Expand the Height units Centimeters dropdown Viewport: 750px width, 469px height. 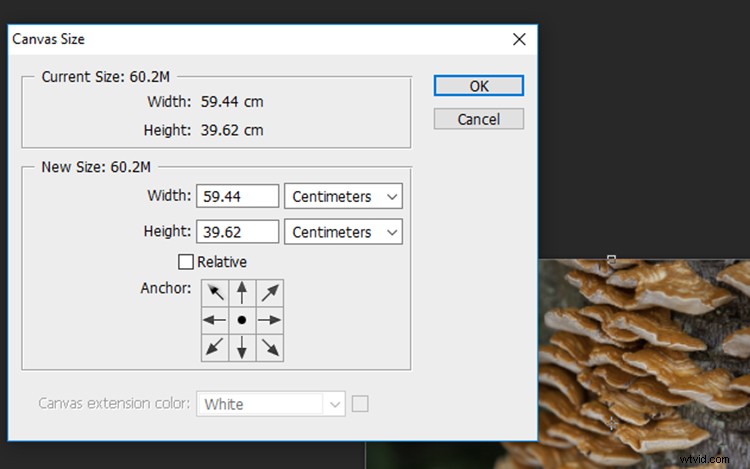(343, 232)
